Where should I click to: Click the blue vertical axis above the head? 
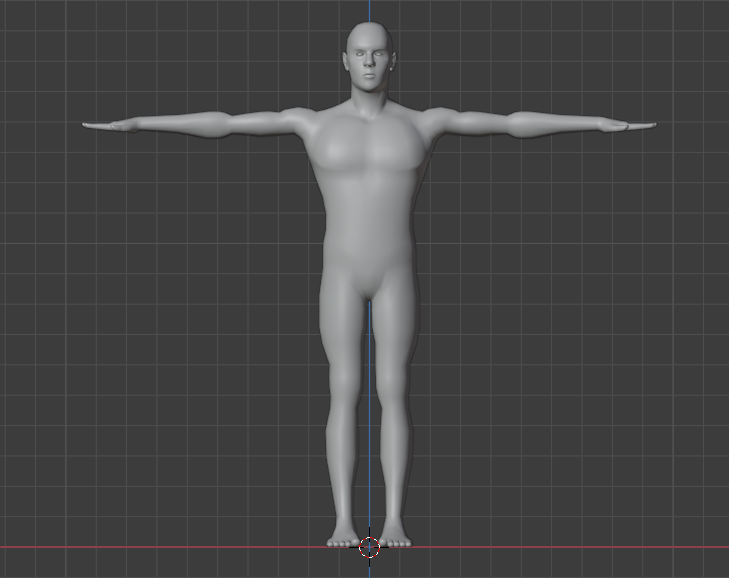369,10
